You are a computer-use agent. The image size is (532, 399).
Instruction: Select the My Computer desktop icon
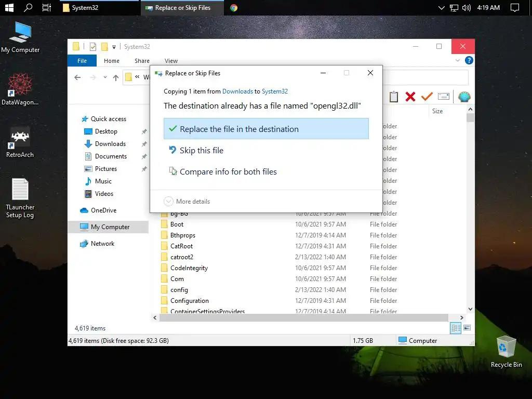(20, 37)
